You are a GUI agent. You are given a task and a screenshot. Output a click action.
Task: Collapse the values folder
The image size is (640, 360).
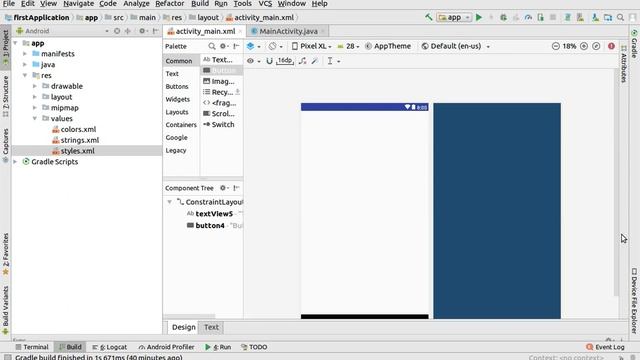click(35, 118)
